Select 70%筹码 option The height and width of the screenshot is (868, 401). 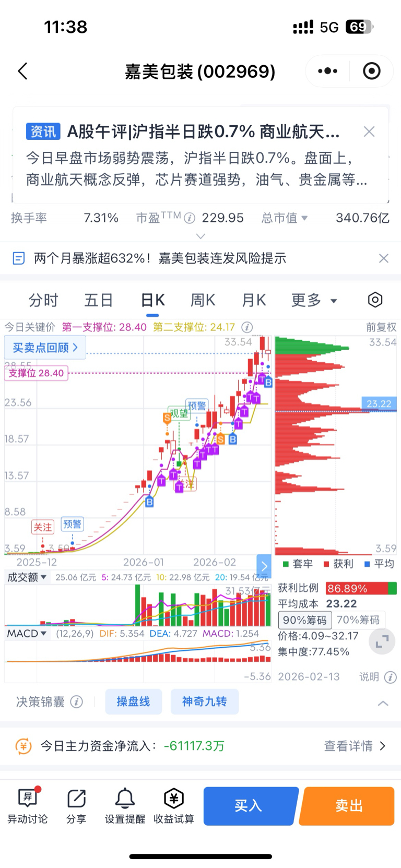coord(358,620)
